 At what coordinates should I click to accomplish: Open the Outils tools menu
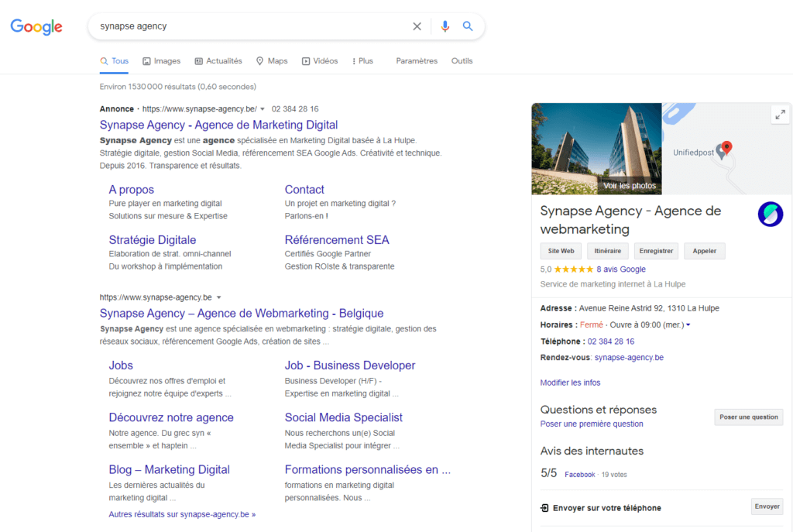pyautogui.click(x=462, y=60)
